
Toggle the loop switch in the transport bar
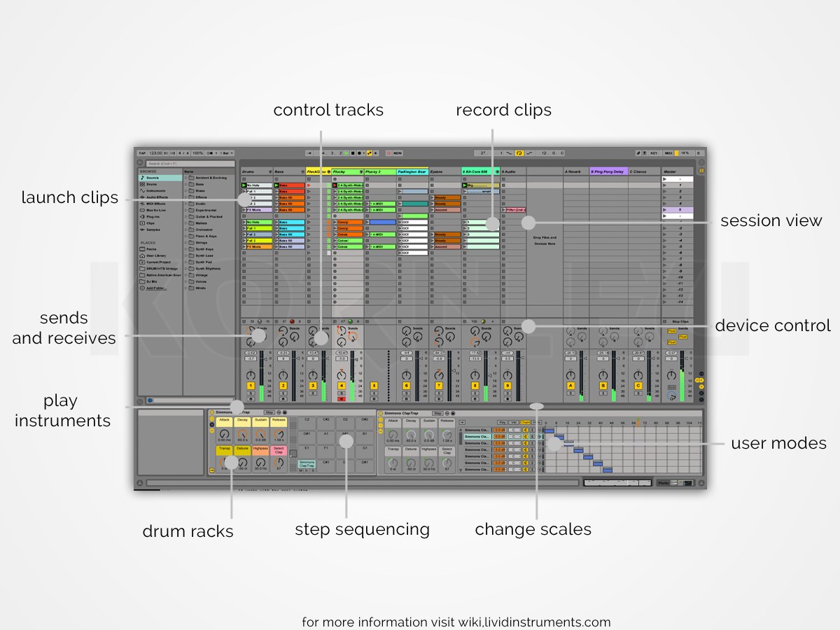519,153
